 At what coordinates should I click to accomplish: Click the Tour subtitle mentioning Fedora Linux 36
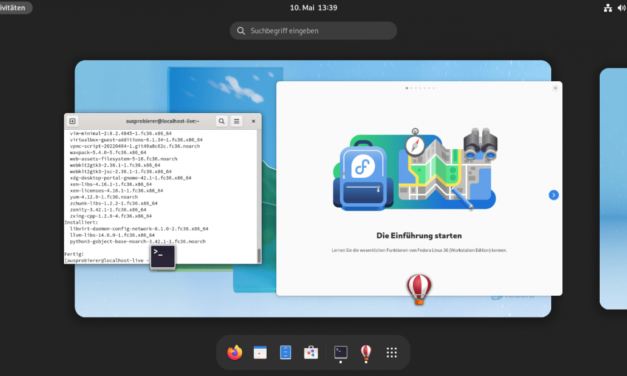pos(419,250)
